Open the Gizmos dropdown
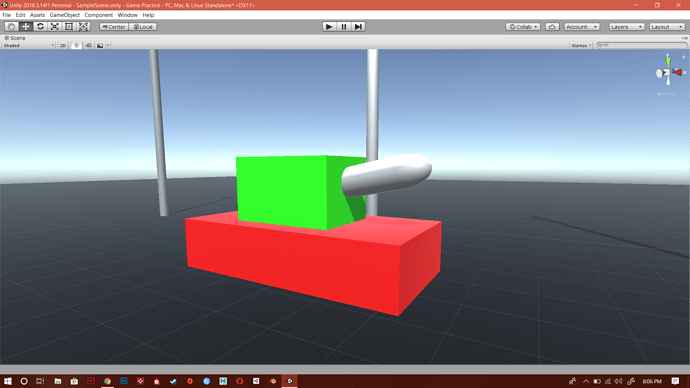 (x=581, y=45)
